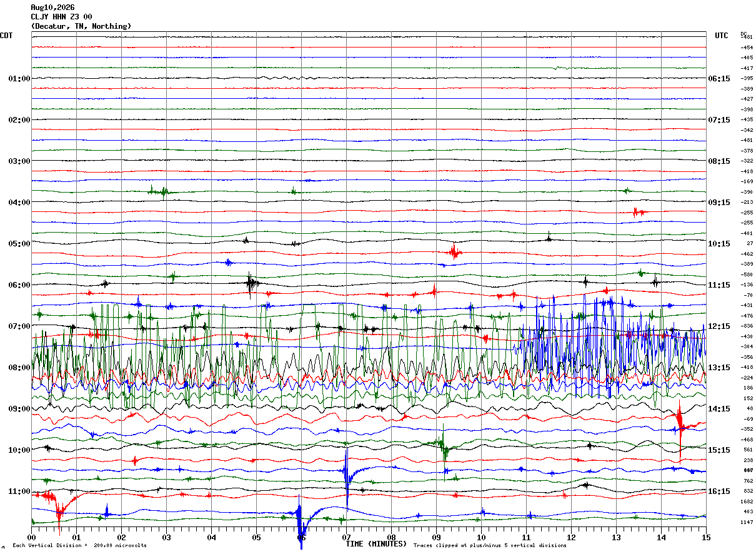This screenshot has width=756, height=554.
Task: Click the 12:15 UTC time label
Action: point(719,326)
